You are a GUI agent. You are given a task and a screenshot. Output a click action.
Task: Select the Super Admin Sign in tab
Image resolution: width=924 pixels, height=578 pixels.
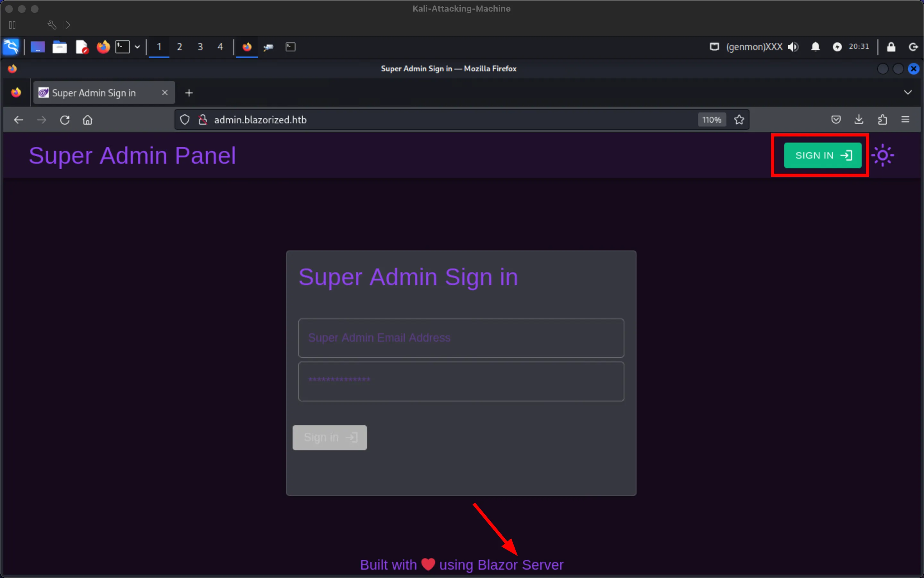pos(104,92)
